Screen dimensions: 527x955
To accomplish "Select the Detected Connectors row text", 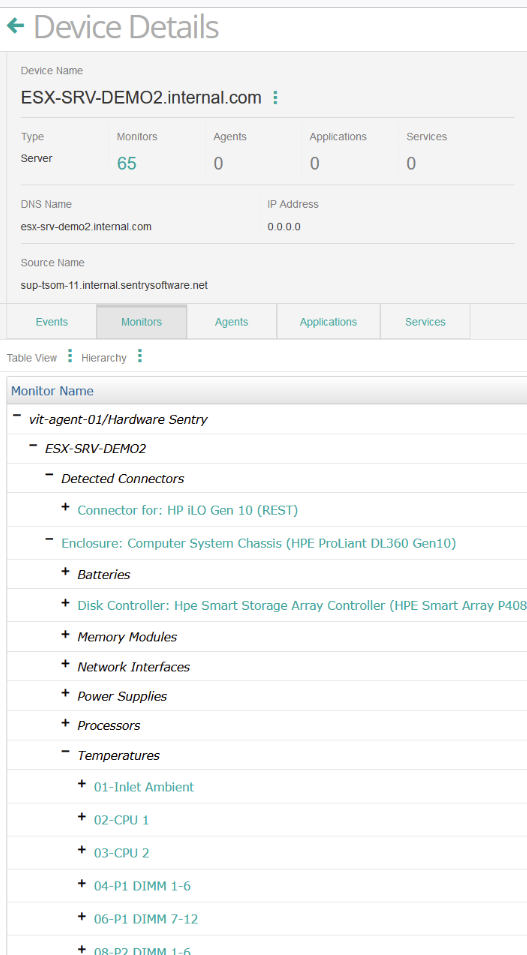I will [122, 479].
